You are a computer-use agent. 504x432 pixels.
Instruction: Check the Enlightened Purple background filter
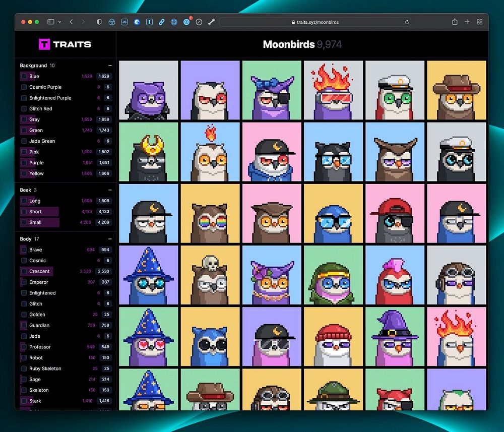(x=24, y=98)
